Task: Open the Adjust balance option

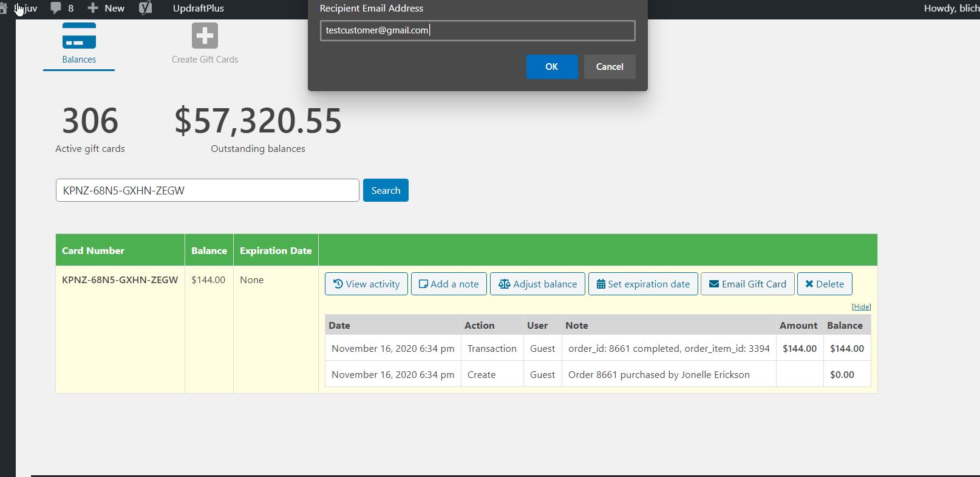Action: click(537, 284)
